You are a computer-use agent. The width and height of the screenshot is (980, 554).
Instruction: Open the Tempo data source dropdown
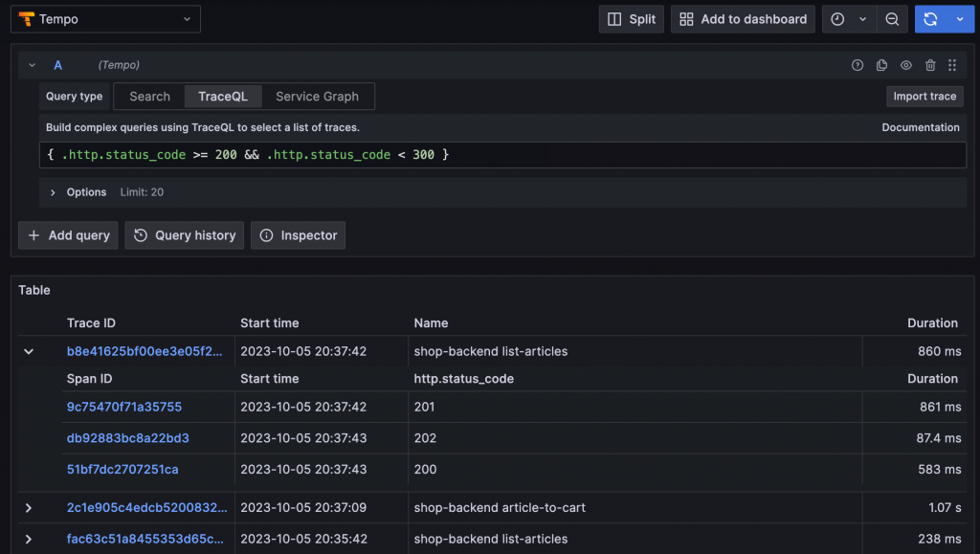105,19
